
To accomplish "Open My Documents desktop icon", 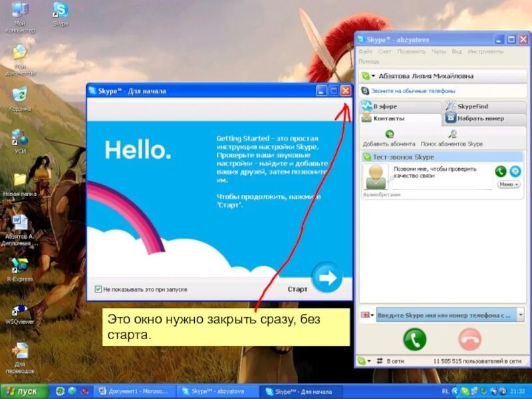I will [20, 60].
